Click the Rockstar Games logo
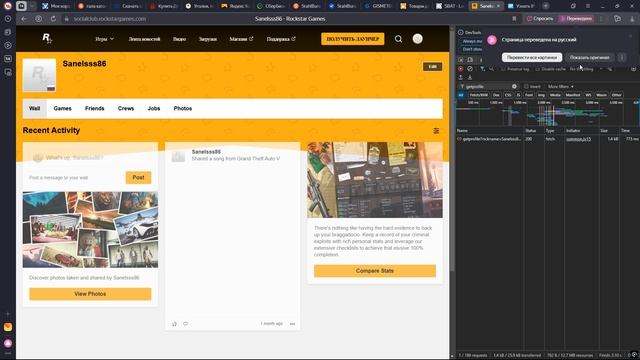Viewport: 640px width, 360px height. (x=47, y=39)
